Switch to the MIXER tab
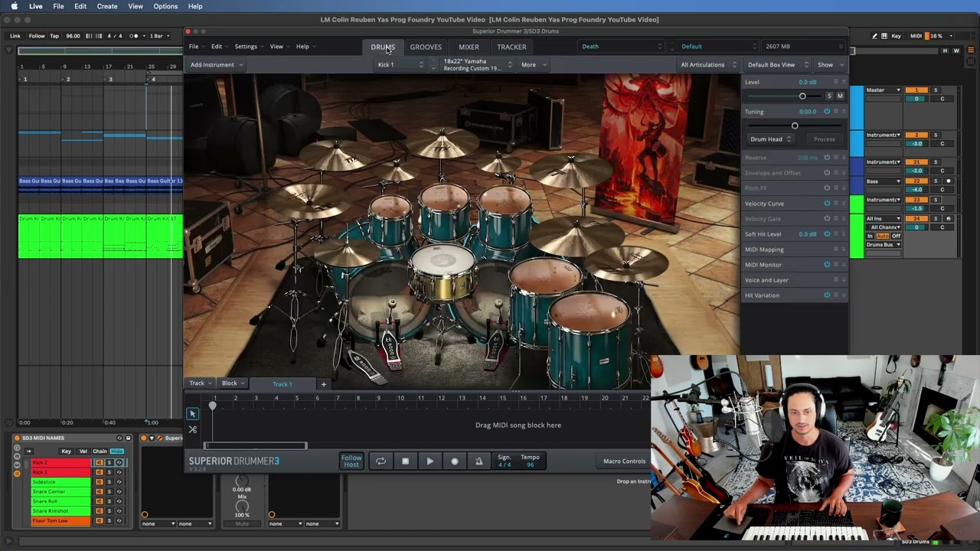Viewport: 980px width, 551px height. (x=469, y=47)
